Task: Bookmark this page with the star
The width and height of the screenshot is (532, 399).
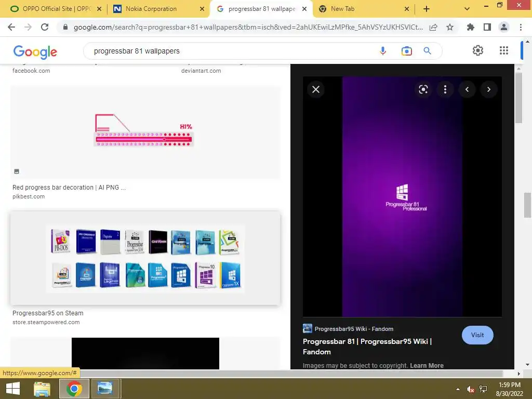Action: pos(450,27)
